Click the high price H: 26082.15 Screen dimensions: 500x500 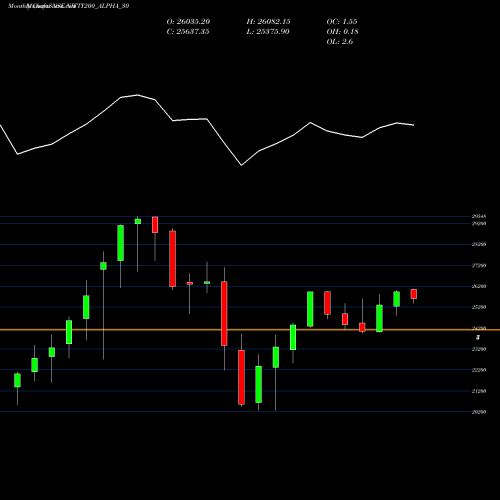coord(268,22)
